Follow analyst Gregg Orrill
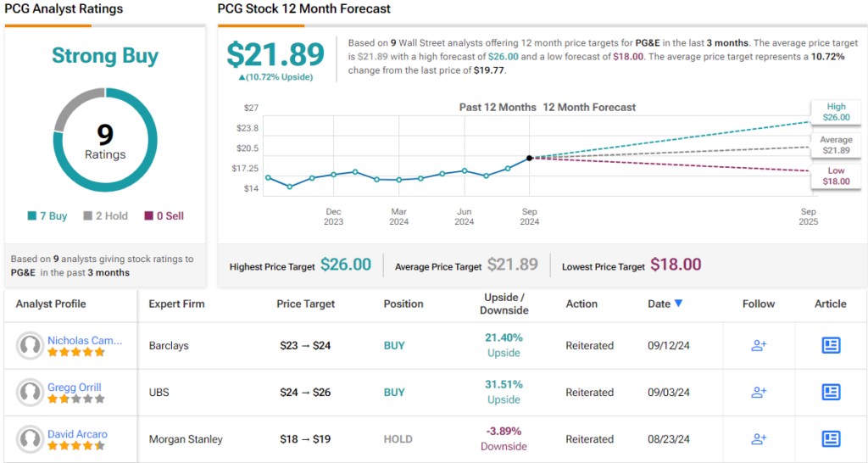The image size is (868, 463). click(759, 392)
